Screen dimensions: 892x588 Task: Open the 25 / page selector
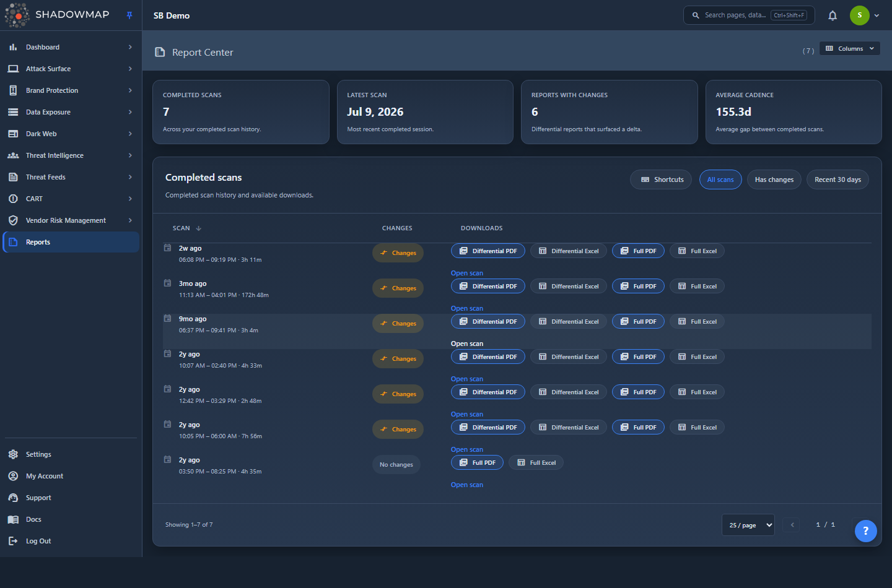point(748,525)
